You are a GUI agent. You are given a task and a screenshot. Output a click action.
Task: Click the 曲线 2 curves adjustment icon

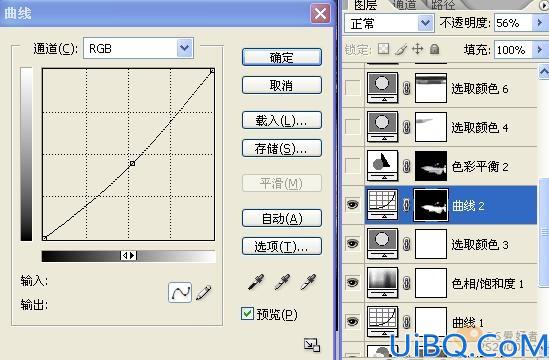point(382,205)
